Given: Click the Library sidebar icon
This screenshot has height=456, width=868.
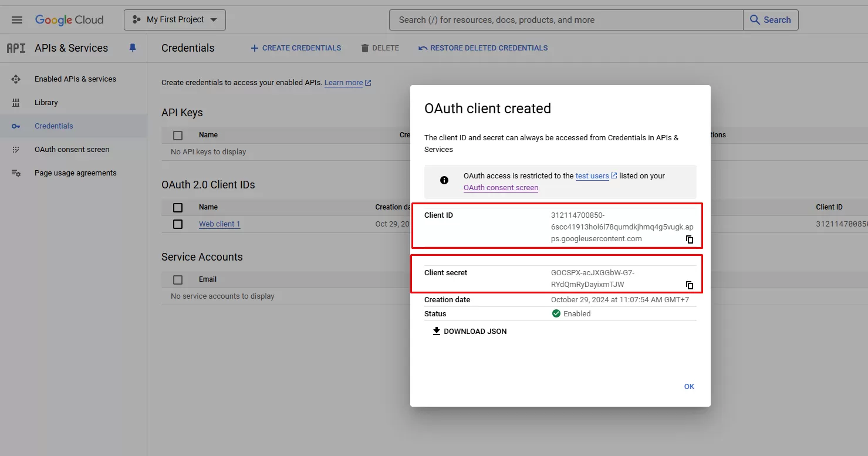Looking at the screenshot, I should pos(16,103).
